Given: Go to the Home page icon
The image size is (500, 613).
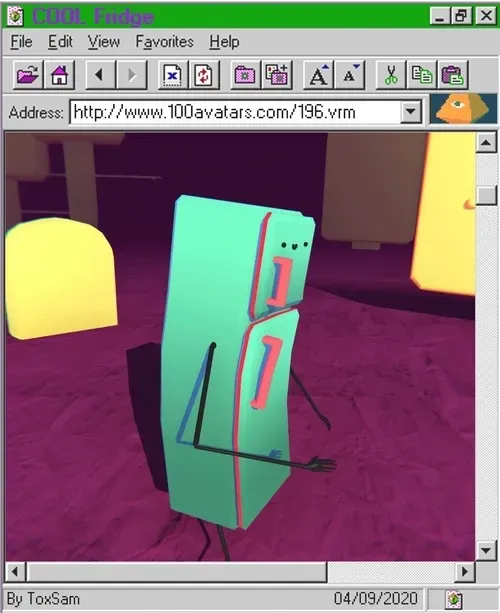Looking at the screenshot, I should point(59,75).
